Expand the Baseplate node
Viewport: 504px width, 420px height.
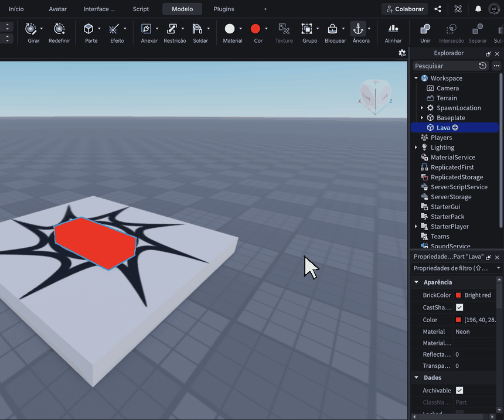tap(422, 118)
